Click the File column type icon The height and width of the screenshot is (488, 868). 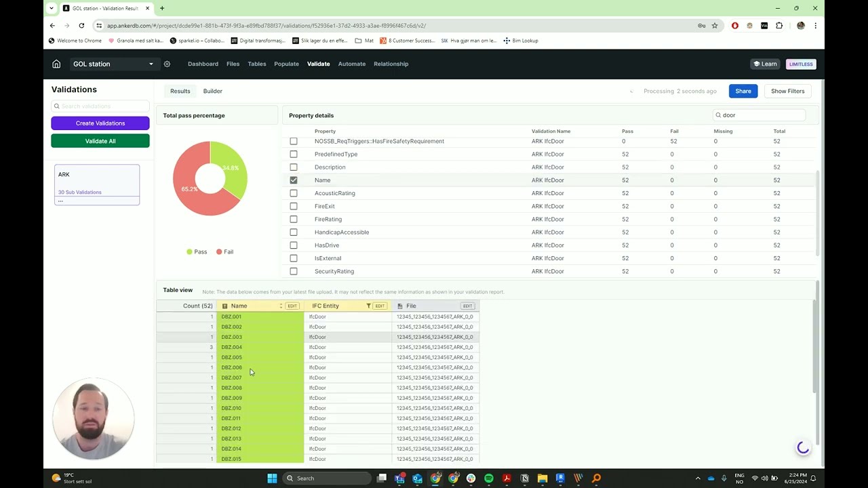(x=400, y=306)
